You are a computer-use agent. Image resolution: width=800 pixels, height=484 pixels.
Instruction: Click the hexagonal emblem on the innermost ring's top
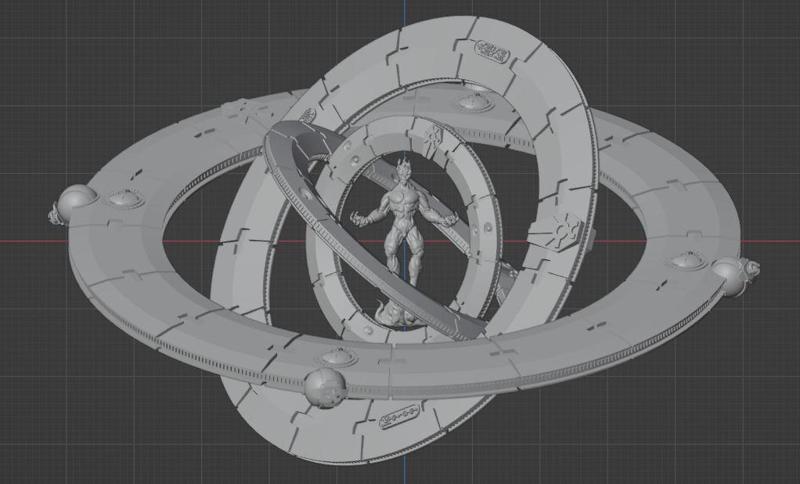[434, 135]
